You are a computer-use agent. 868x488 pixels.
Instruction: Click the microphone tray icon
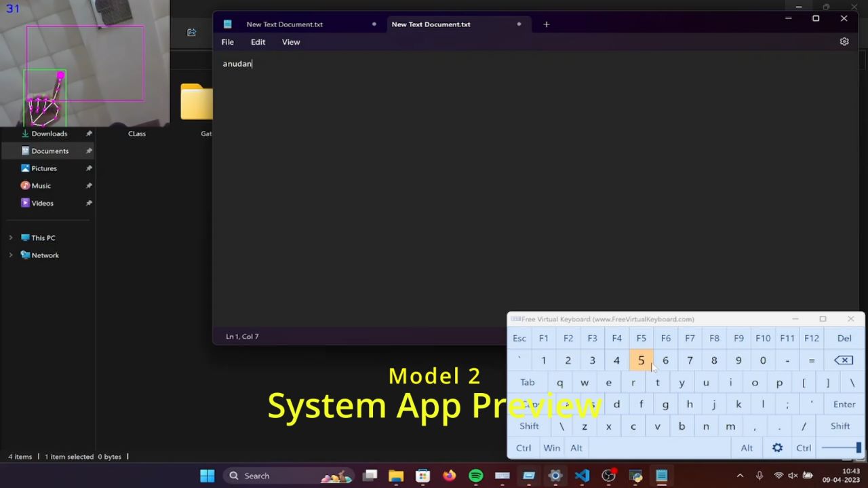(759, 476)
